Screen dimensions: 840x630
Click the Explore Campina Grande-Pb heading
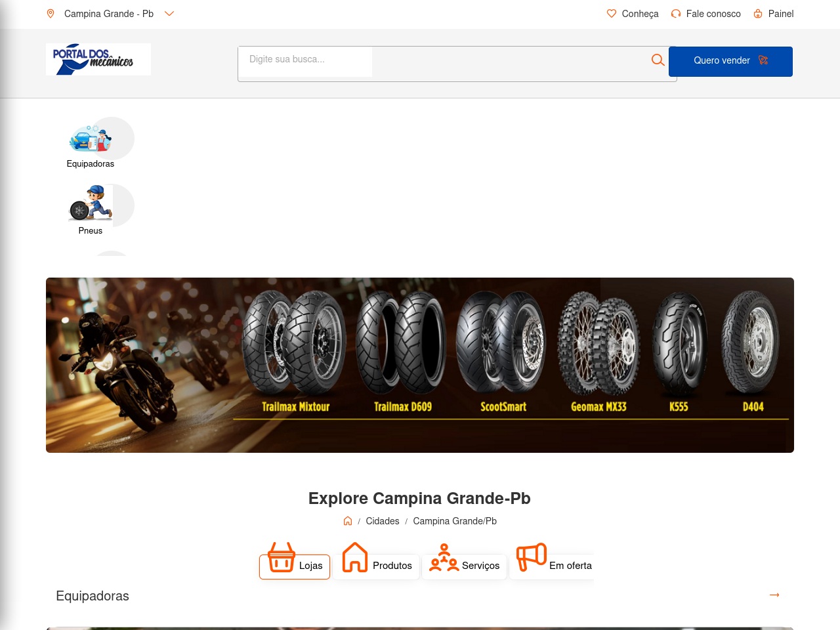click(x=419, y=498)
